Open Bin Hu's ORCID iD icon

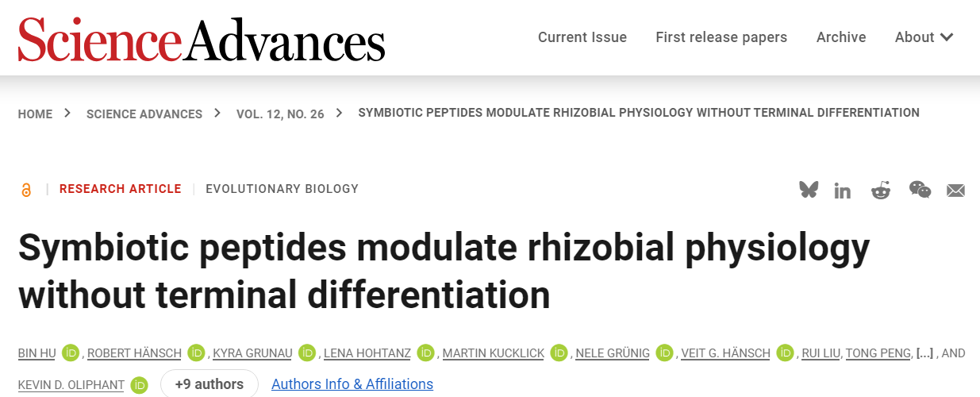pyautogui.click(x=71, y=353)
